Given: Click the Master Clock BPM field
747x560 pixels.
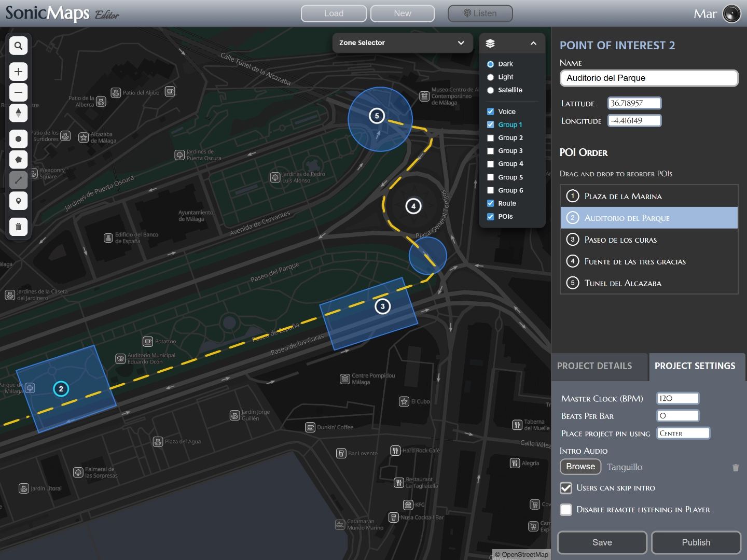Looking at the screenshot, I should click(x=678, y=398).
